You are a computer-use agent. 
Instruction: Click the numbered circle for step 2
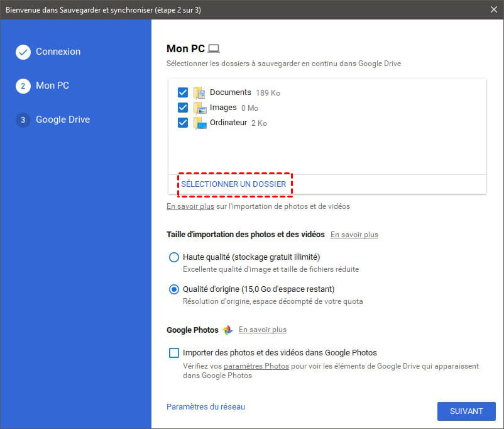click(x=23, y=87)
